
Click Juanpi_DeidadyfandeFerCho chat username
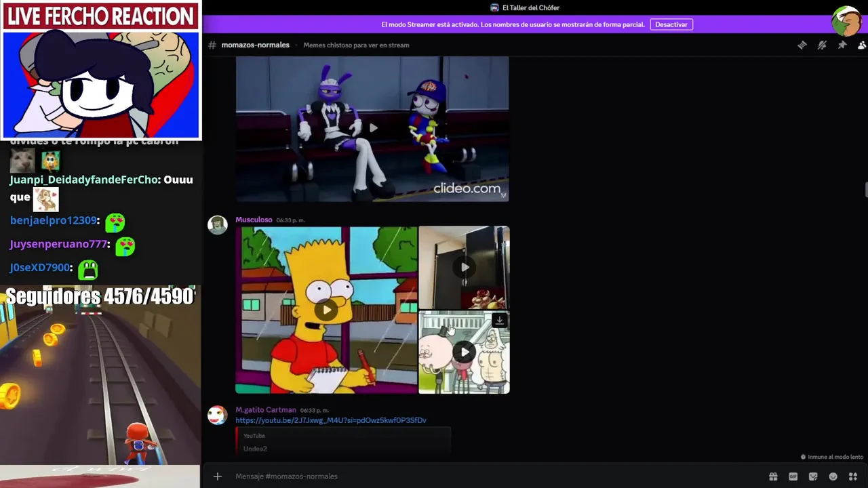click(84, 180)
